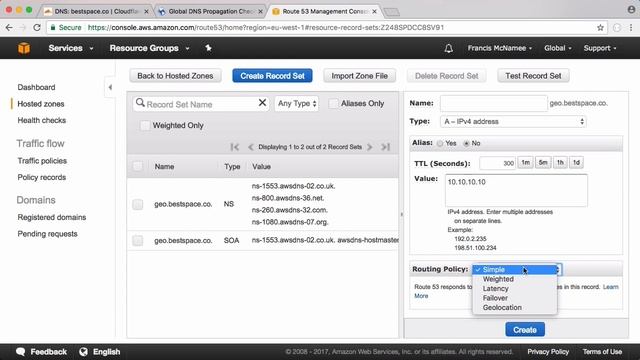Clear the Record Set Name search field

262,103
